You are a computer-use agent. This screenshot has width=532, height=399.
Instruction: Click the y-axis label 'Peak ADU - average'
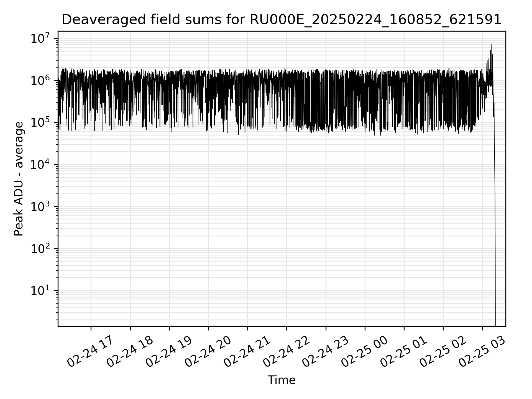tap(19, 179)
